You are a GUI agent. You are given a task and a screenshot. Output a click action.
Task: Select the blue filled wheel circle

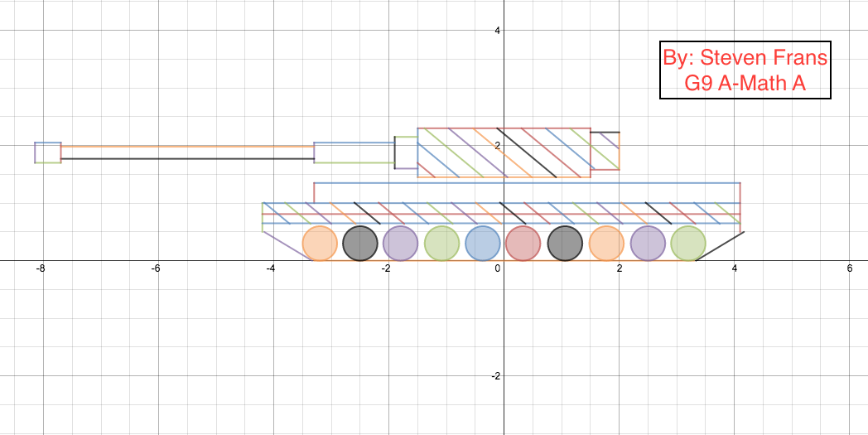point(483,243)
